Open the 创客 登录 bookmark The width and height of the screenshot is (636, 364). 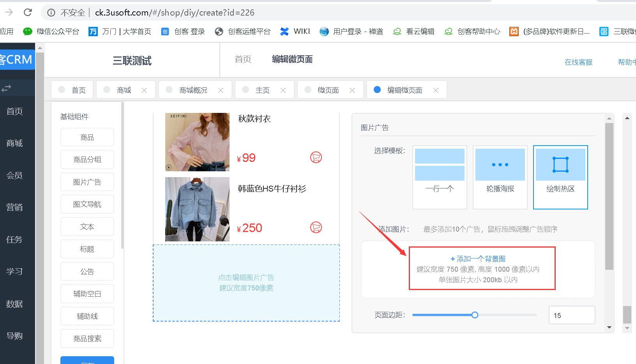(x=183, y=32)
